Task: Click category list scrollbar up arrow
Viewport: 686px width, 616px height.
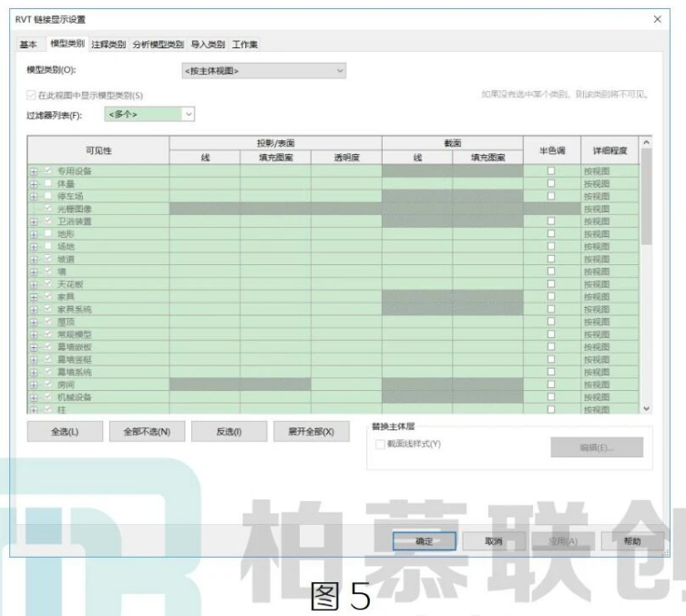Action: point(646,143)
